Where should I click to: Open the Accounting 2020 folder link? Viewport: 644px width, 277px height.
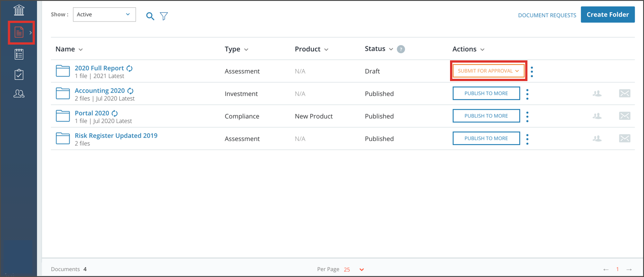99,91
